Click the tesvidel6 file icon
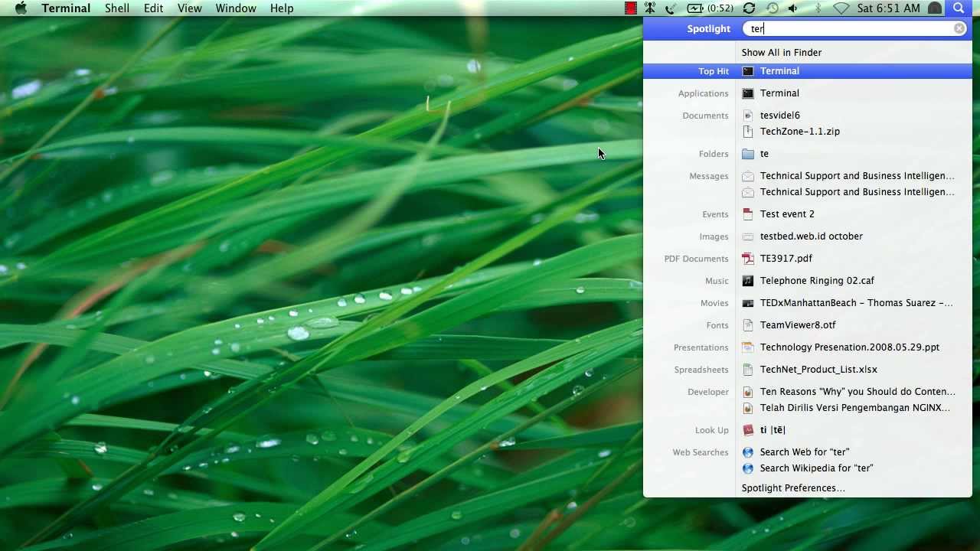The width and height of the screenshot is (980, 551). click(x=748, y=116)
